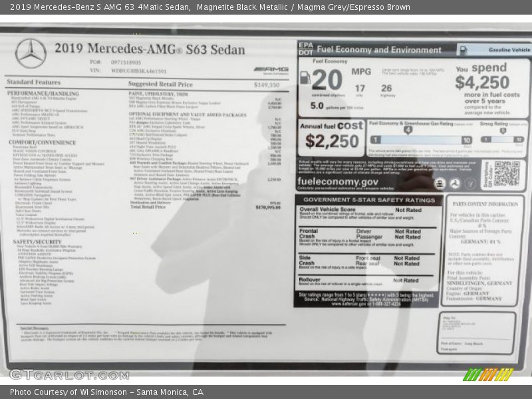532x399 pixels.
Task: Select the 'PERFORMANCE/HANDLING' section heading
Action: pyautogui.click(x=43, y=93)
